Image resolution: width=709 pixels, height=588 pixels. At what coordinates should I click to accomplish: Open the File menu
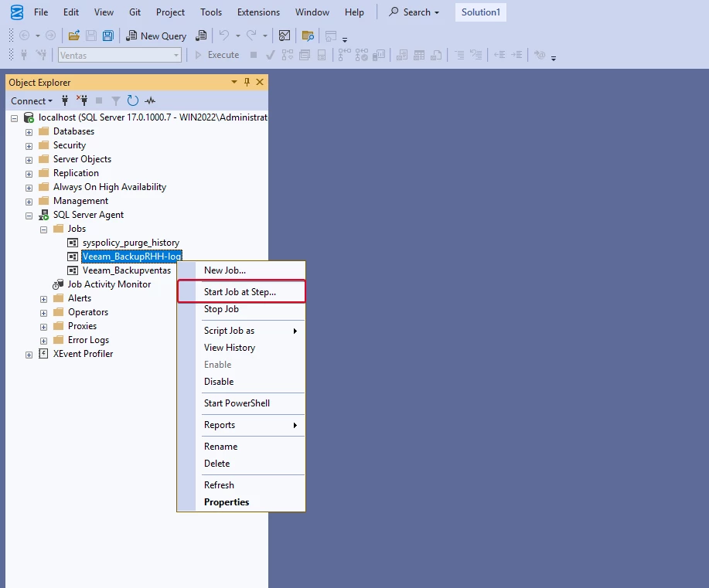point(41,12)
